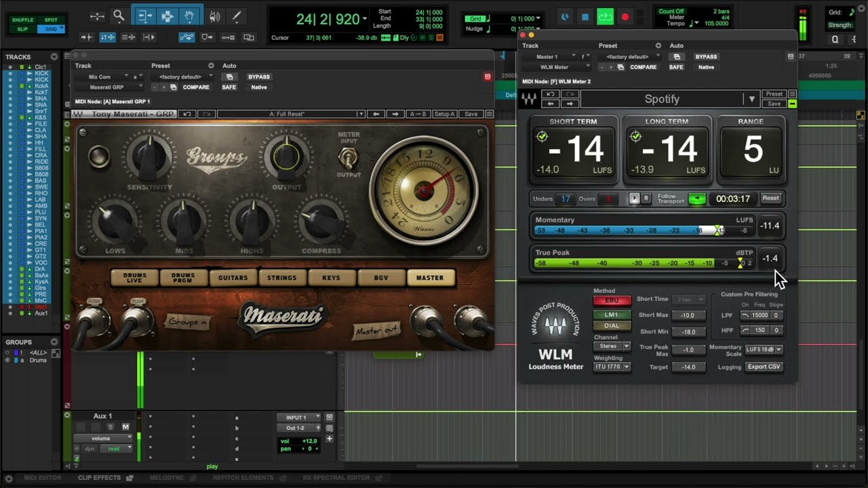868x488 pixels.
Task: Select the Selector tool
Action: (167, 16)
